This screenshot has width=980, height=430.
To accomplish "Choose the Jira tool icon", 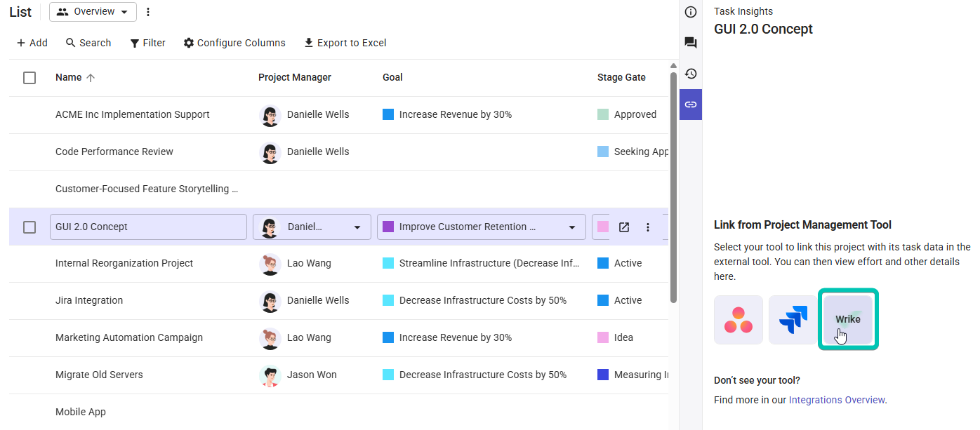I will (793, 320).
